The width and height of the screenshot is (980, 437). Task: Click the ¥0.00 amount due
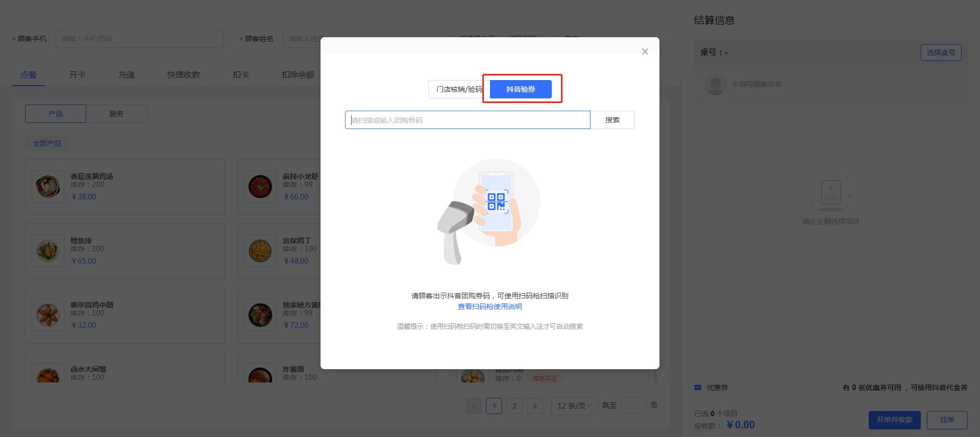click(741, 425)
